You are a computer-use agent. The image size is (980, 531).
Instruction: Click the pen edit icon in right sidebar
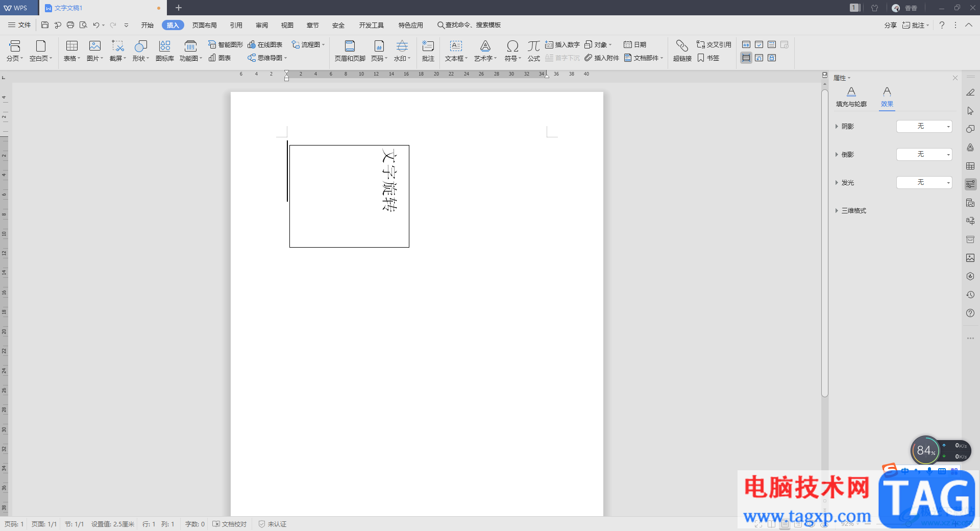[970, 92]
